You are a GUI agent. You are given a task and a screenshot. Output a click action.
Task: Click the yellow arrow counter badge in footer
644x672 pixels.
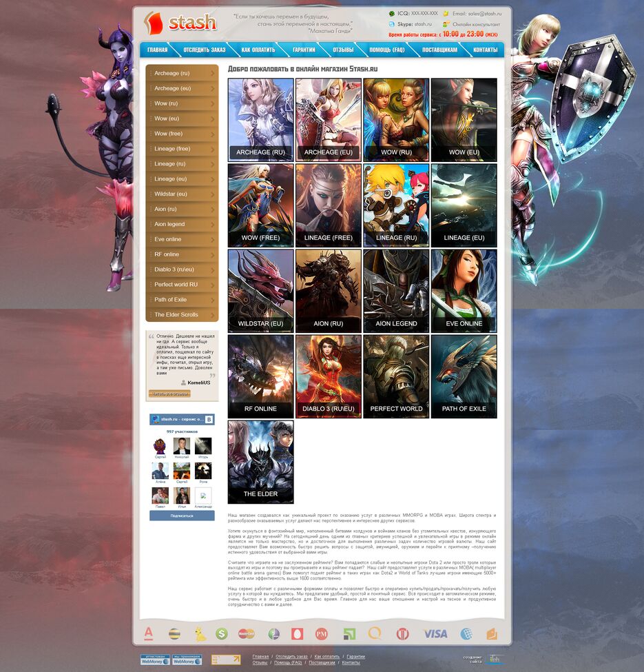tap(226, 660)
